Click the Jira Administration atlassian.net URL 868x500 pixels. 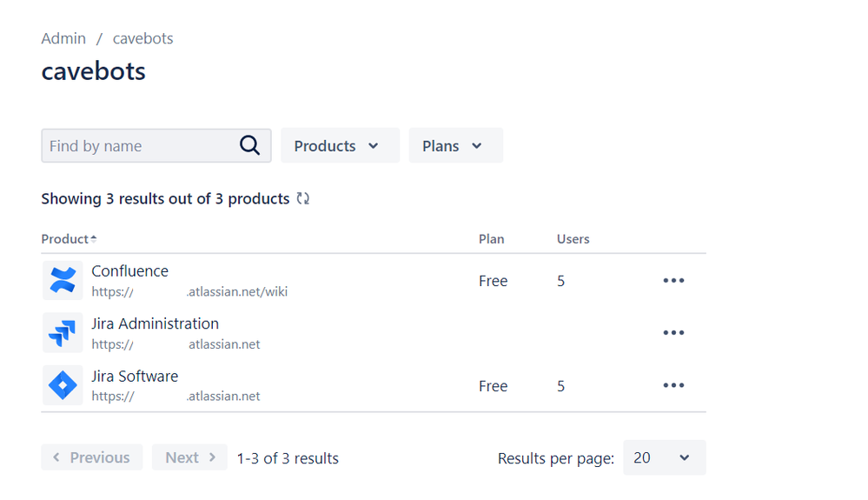176,344
